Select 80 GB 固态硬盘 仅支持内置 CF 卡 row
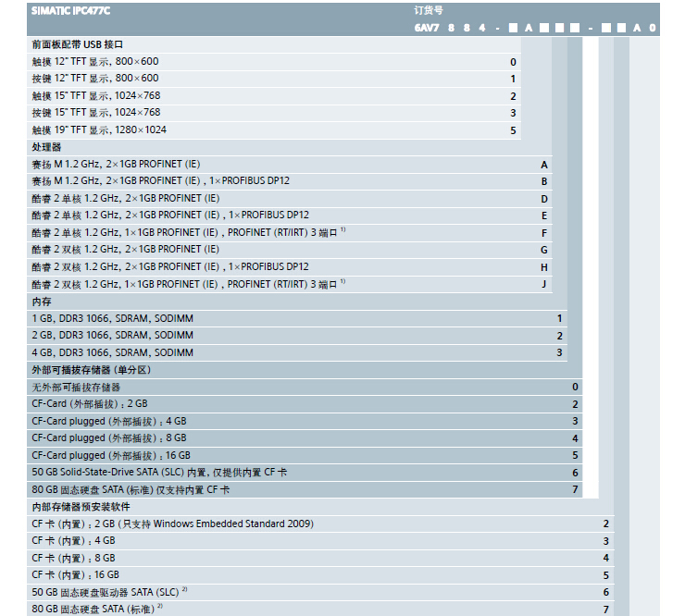The image size is (685, 616). click(131, 489)
